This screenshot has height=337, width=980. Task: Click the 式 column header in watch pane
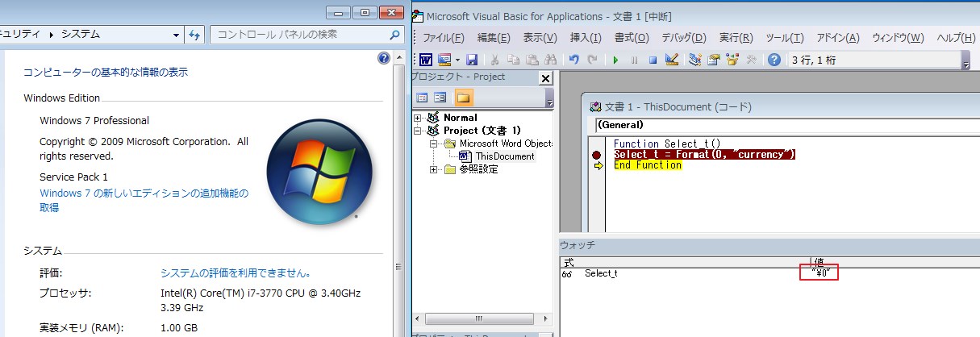tap(686, 262)
